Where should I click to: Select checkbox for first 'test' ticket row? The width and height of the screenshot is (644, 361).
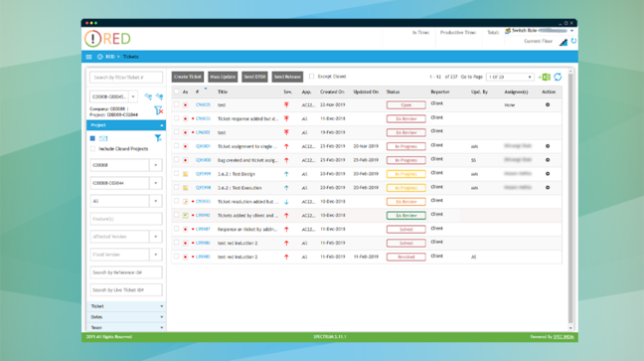click(x=177, y=104)
